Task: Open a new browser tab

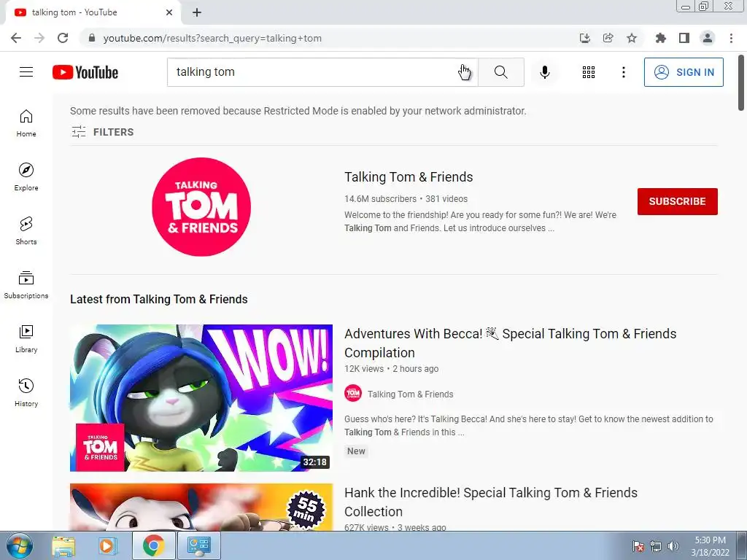Action: 197,12
